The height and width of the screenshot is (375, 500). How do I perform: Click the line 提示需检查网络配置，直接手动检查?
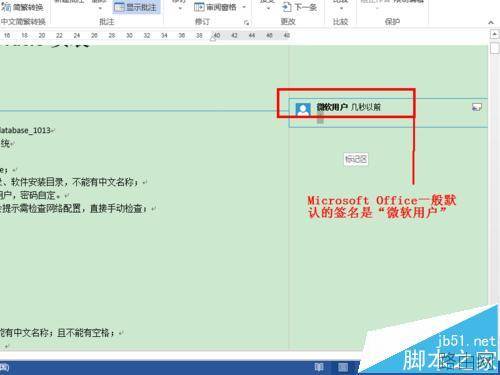(78, 209)
